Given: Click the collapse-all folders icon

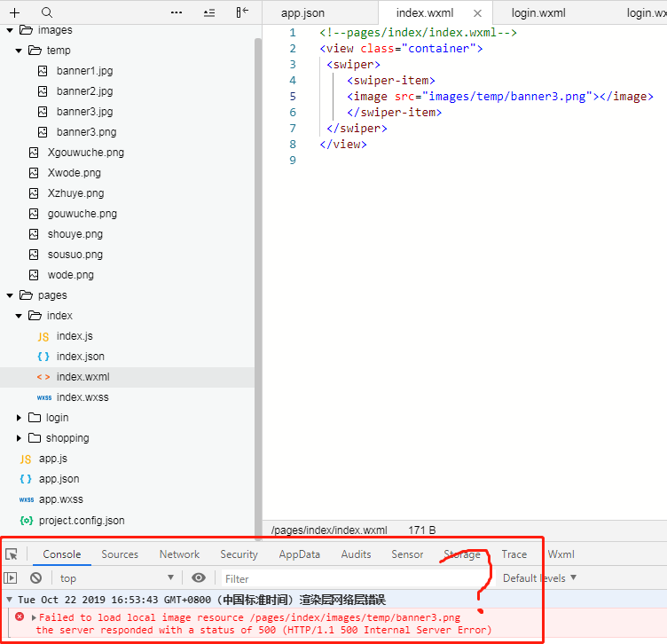Looking at the screenshot, I should pos(209,12).
